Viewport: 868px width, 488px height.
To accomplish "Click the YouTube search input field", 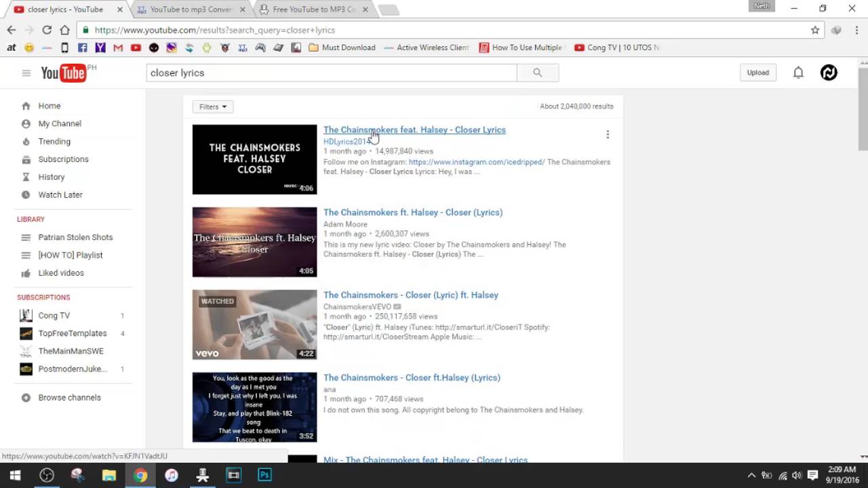I will [x=332, y=73].
